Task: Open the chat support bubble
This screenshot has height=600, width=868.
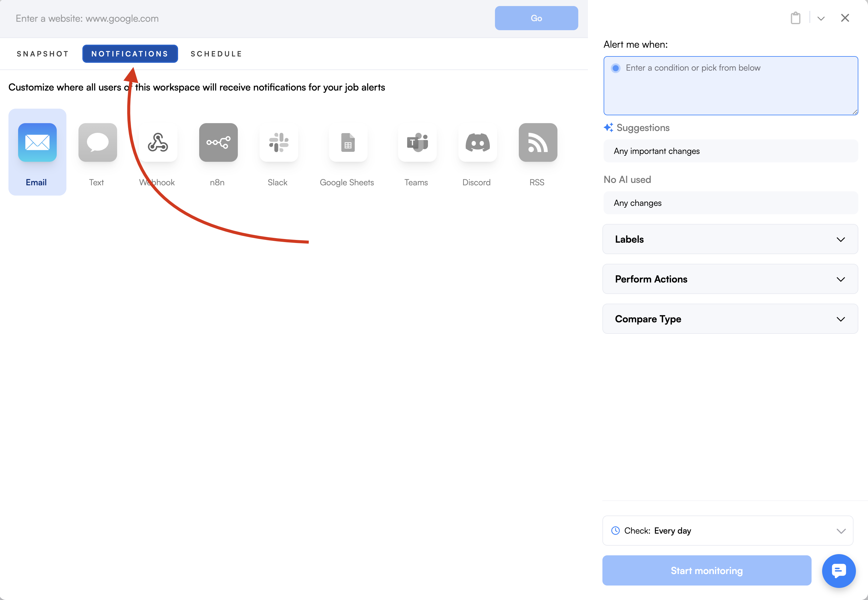Action: [x=838, y=570]
